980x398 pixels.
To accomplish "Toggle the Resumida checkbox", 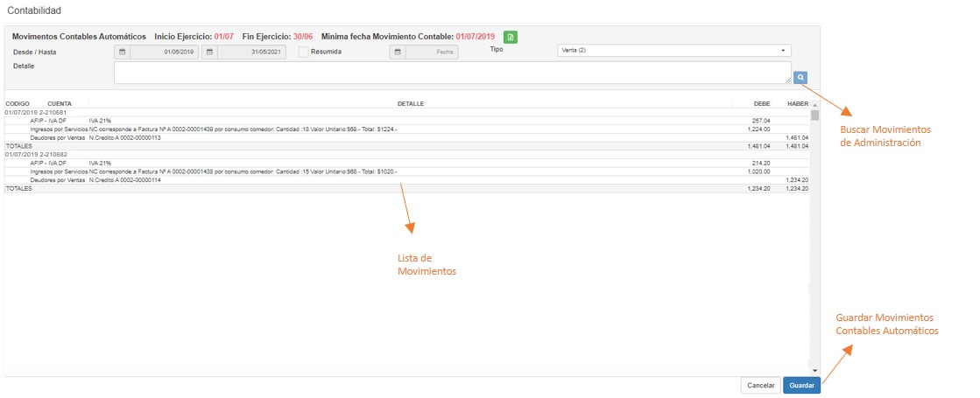I will click(304, 52).
